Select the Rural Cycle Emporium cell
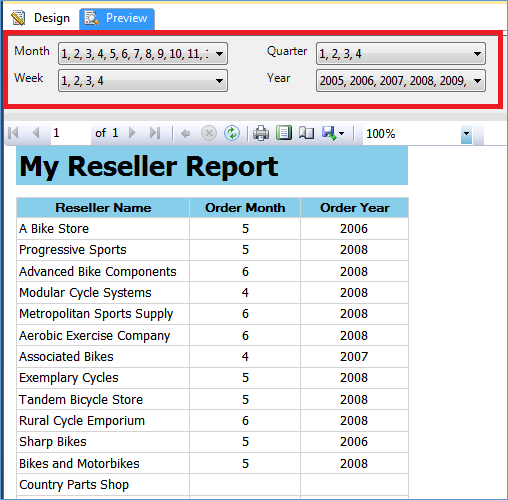The height and width of the screenshot is (500, 508). [103, 421]
